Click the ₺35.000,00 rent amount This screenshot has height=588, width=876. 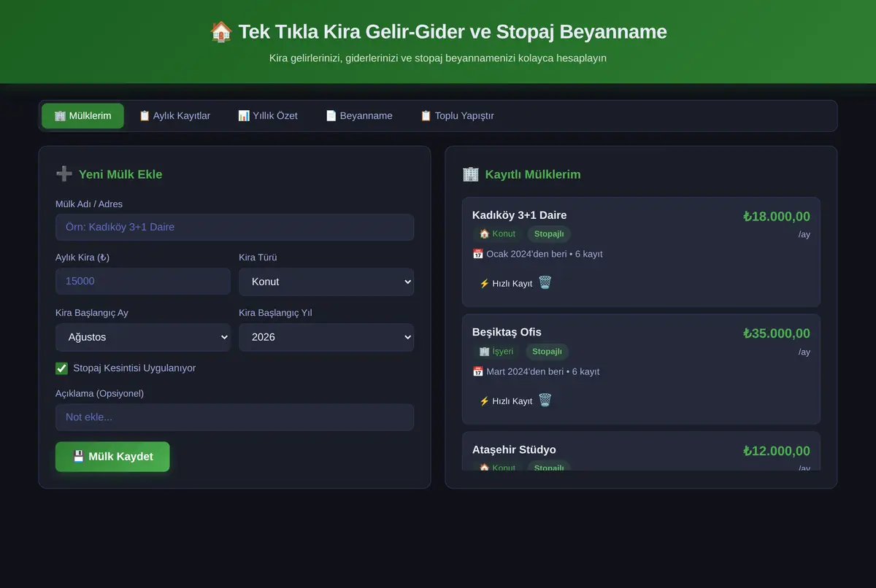pos(777,333)
